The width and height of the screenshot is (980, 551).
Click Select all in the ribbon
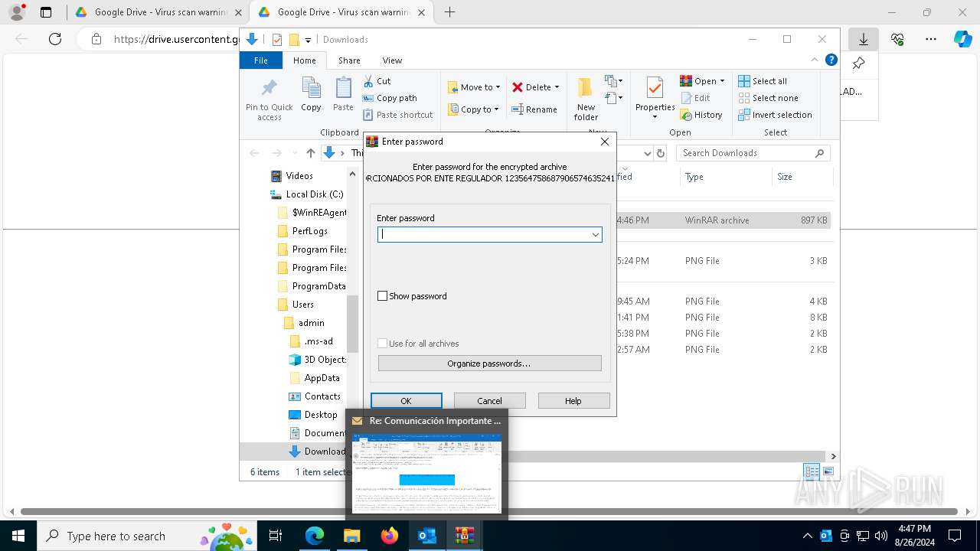[x=763, y=81]
